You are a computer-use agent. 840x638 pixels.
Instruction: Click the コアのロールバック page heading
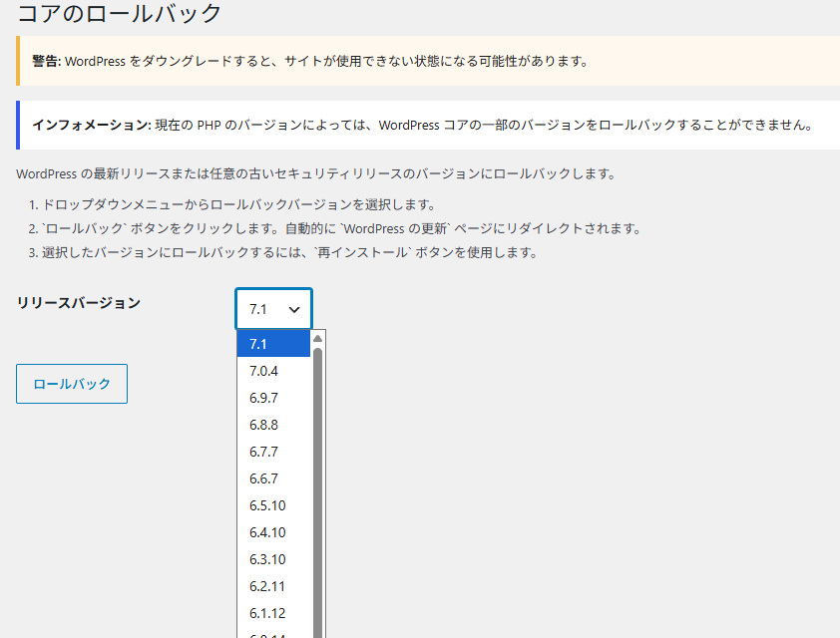(119, 13)
